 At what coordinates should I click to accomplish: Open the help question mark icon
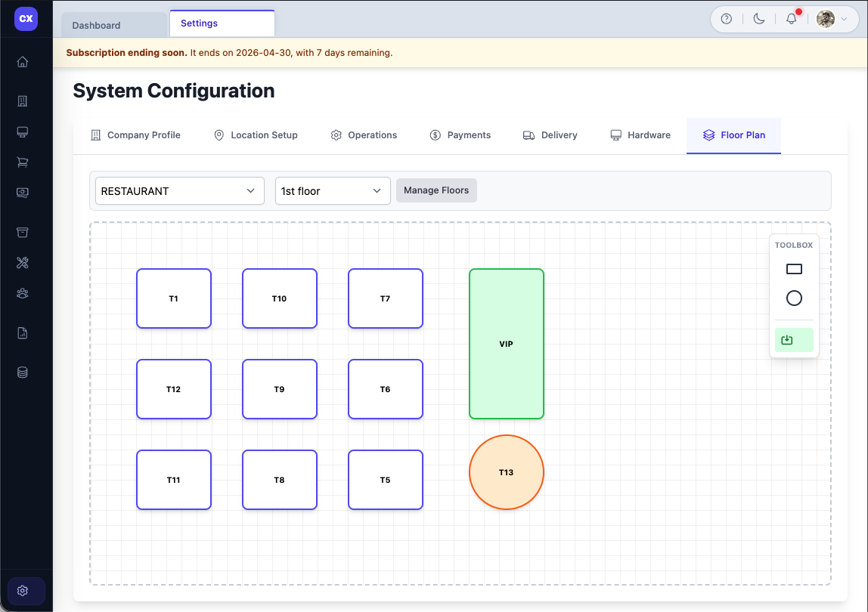point(727,19)
